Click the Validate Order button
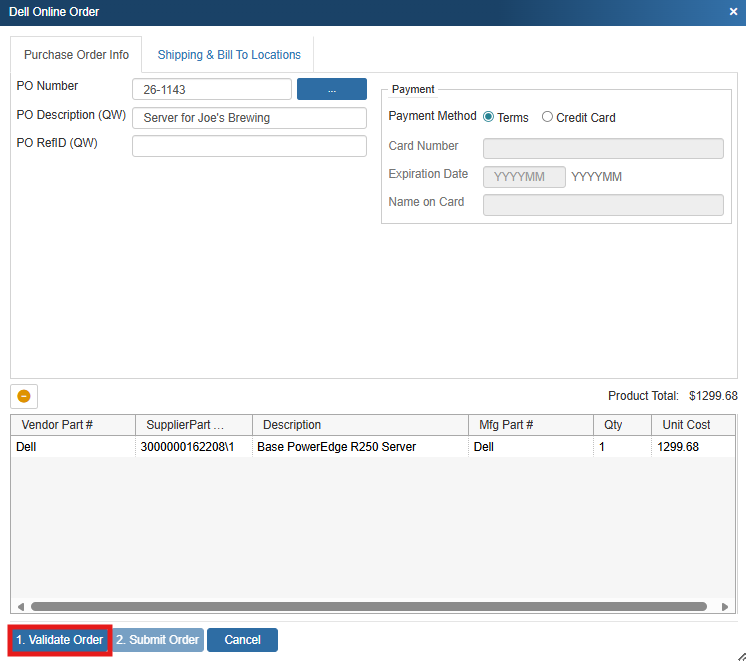Image resolution: width=746 pixels, height=661 pixels. (59, 640)
